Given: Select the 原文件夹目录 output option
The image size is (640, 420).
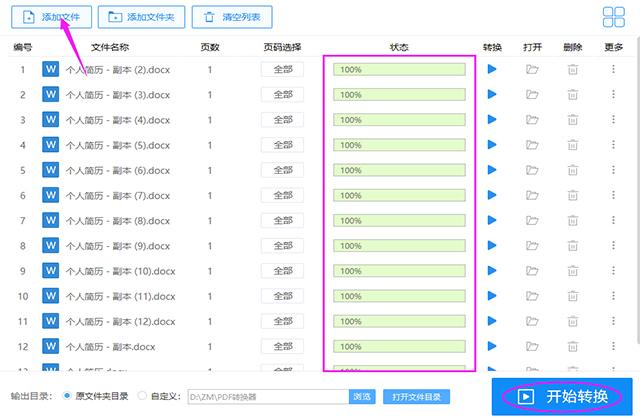Looking at the screenshot, I should [67, 396].
